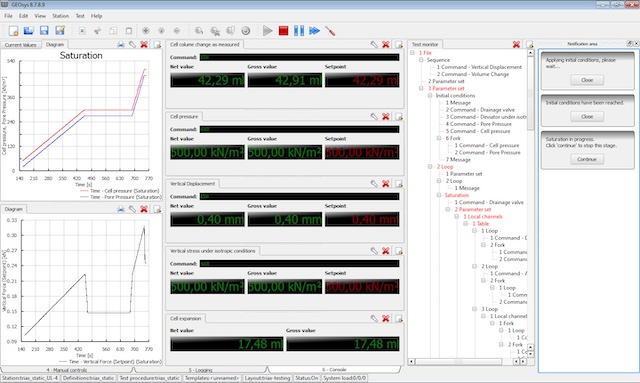Select '4 Command - Pore Pressure' tree row
The image size is (640, 383).
coord(478,124)
